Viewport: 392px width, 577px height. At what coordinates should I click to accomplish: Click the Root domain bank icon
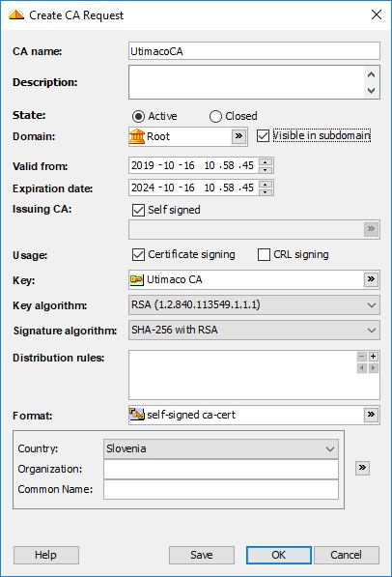coord(137,136)
